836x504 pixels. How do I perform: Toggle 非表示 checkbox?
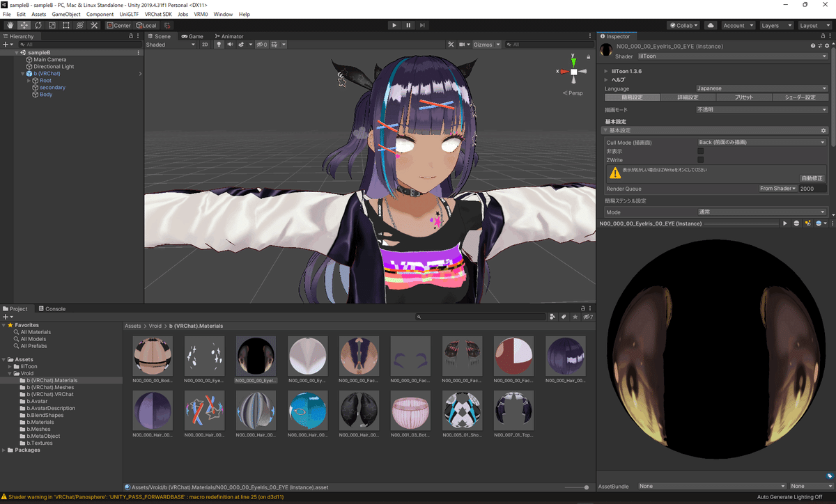(701, 151)
